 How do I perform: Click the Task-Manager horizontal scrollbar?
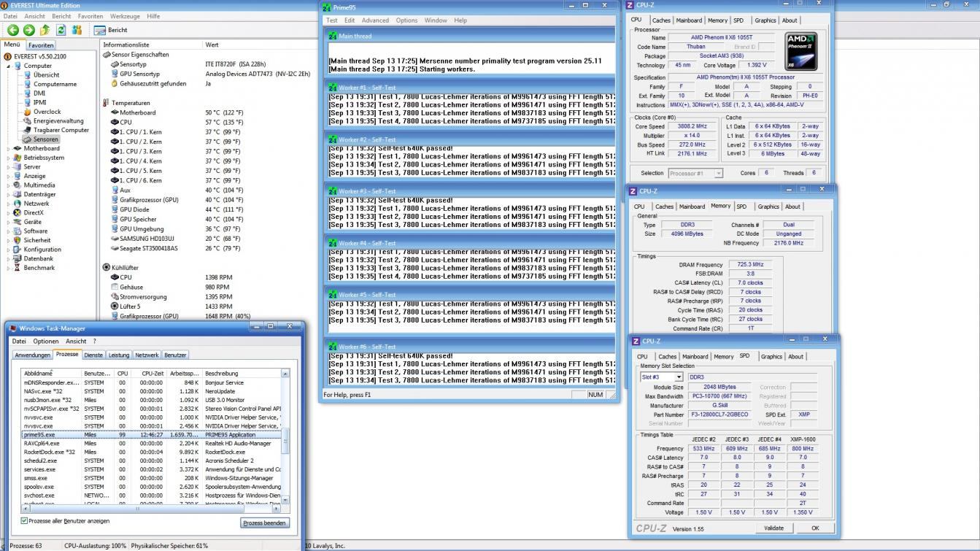151,509
